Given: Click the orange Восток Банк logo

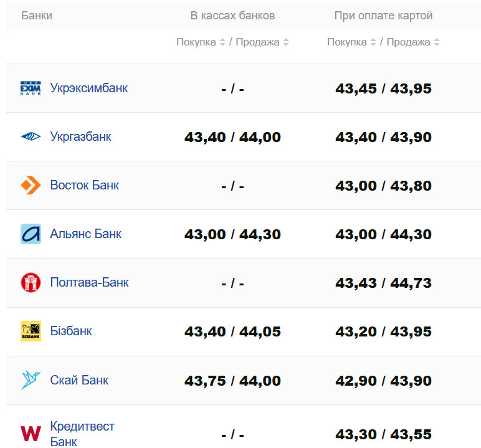Looking at the screenshot, I should click(31, 185).
